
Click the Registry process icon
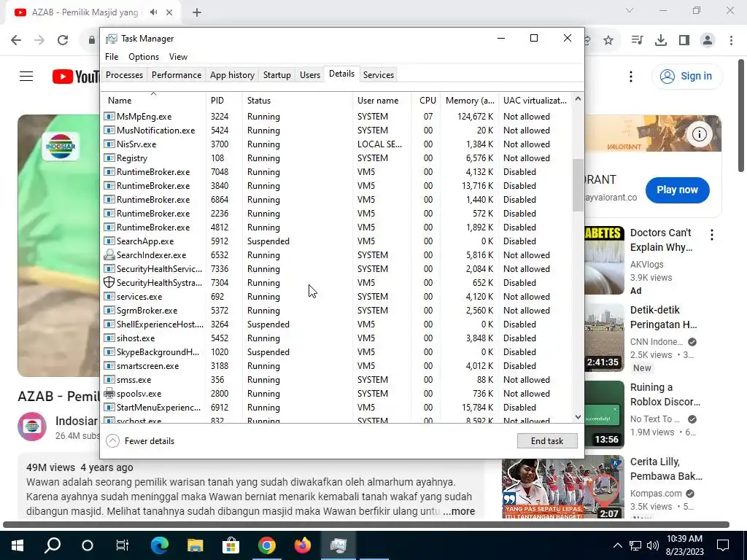[109, 157]
